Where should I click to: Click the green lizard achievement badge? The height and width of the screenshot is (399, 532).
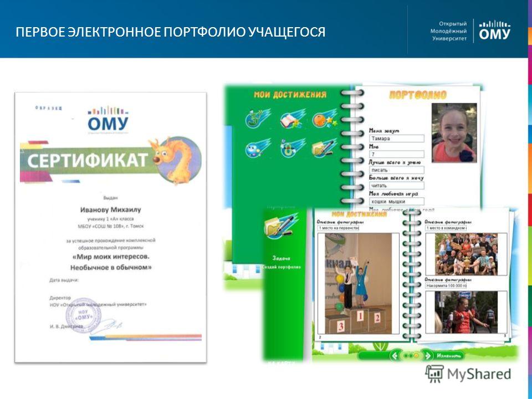pos(258,119)
